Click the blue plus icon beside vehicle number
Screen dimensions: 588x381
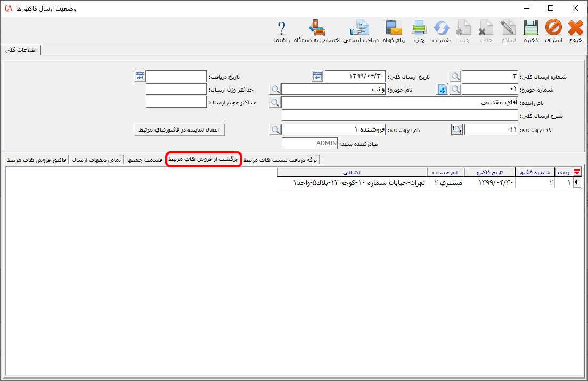click(x=443, y=90)
